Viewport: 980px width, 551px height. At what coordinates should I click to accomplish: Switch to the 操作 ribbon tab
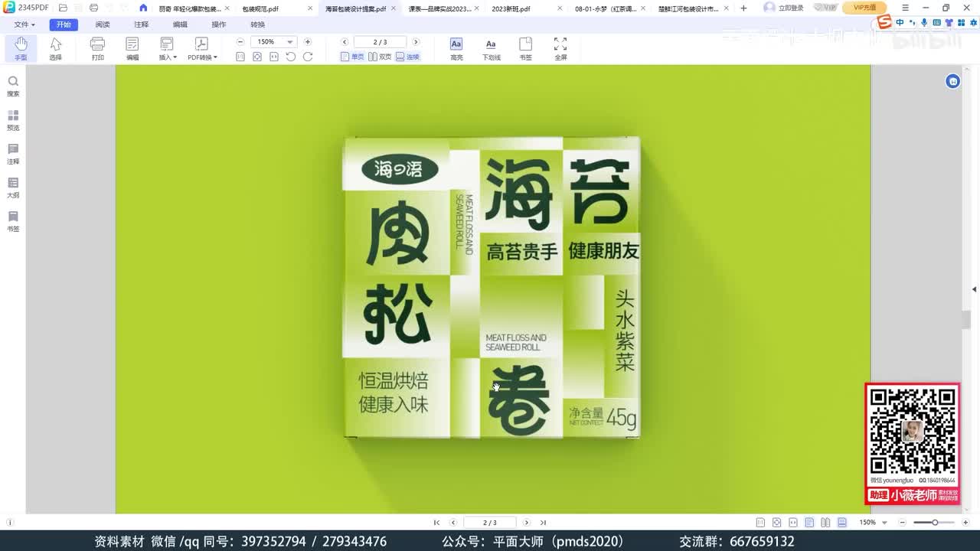coord(219,24)
